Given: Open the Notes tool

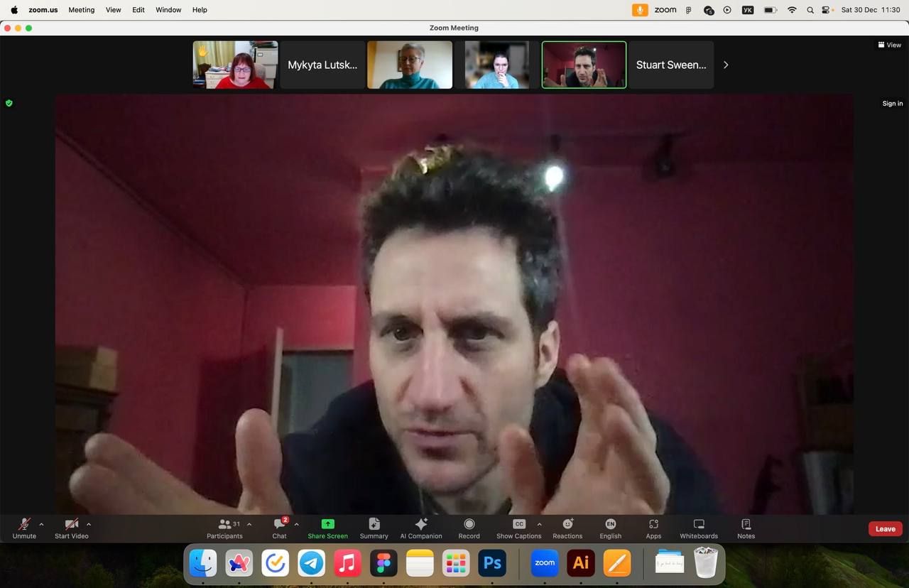Looking at the screenshot, I should 746,528.
